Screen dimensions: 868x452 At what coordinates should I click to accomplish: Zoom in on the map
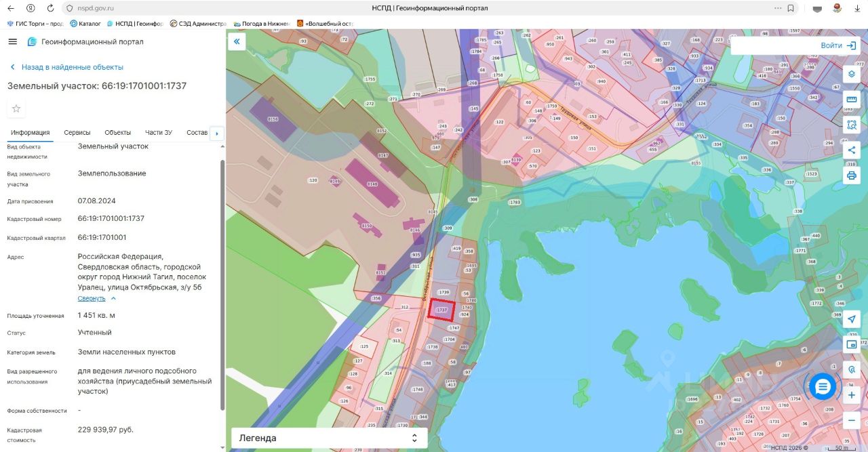click(852, 395)
